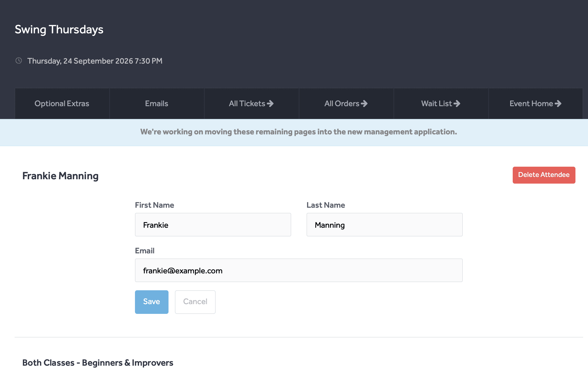Click the clock icon beside event date
Image resolution: width=588 pixels, height=379 pixels.
coord(19,61)
